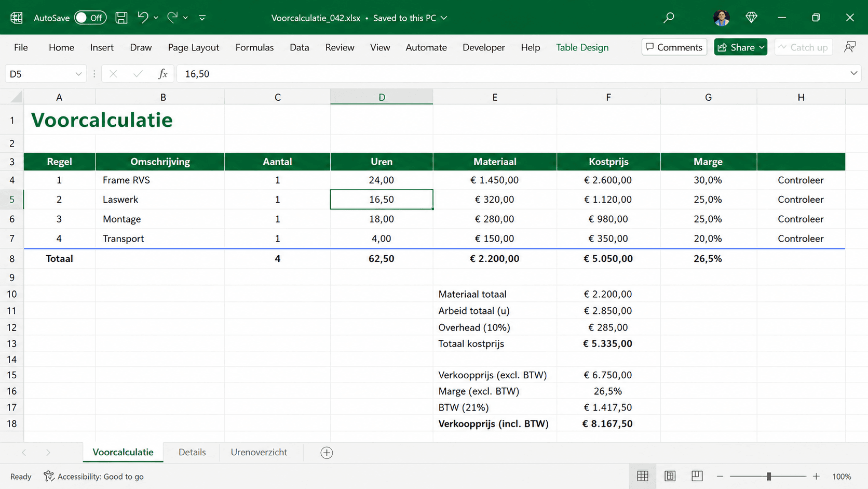Open the user account profile picture

(x=722, y=18)
